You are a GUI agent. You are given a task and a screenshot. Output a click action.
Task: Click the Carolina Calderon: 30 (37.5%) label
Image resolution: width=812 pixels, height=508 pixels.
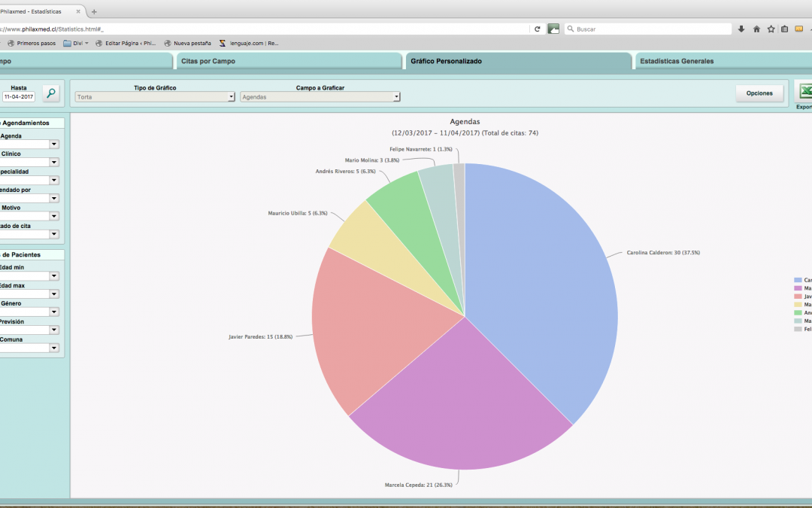click(663, 253)
